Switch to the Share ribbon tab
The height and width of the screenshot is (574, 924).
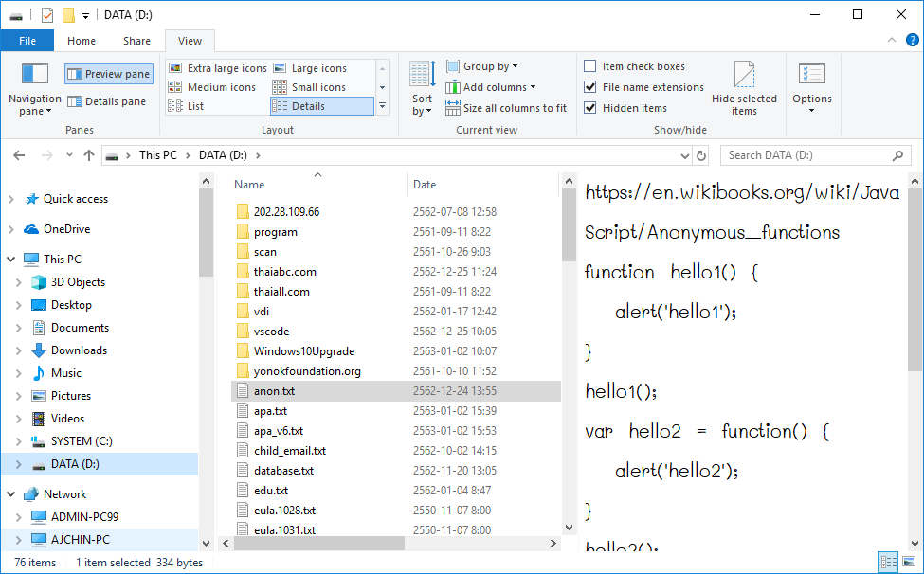tap(136, 41)
